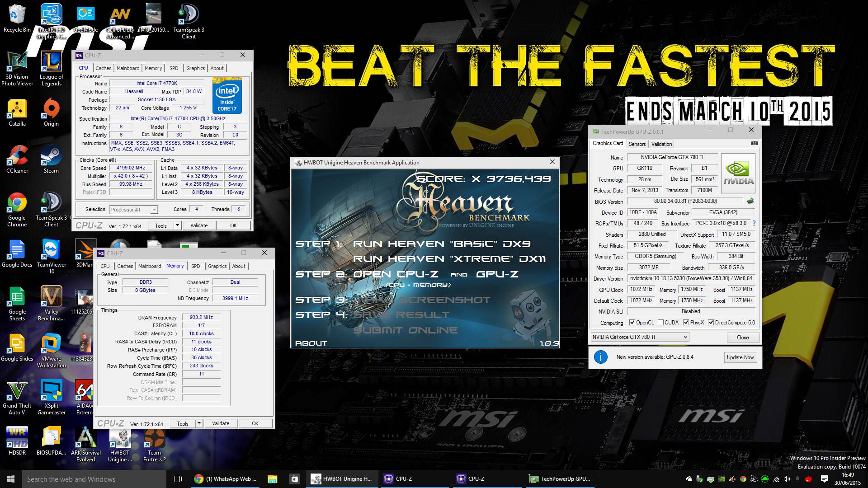868x488 pixels.
Task: Click the taskbar clock showing 16:49
Action: pos(848,479)
